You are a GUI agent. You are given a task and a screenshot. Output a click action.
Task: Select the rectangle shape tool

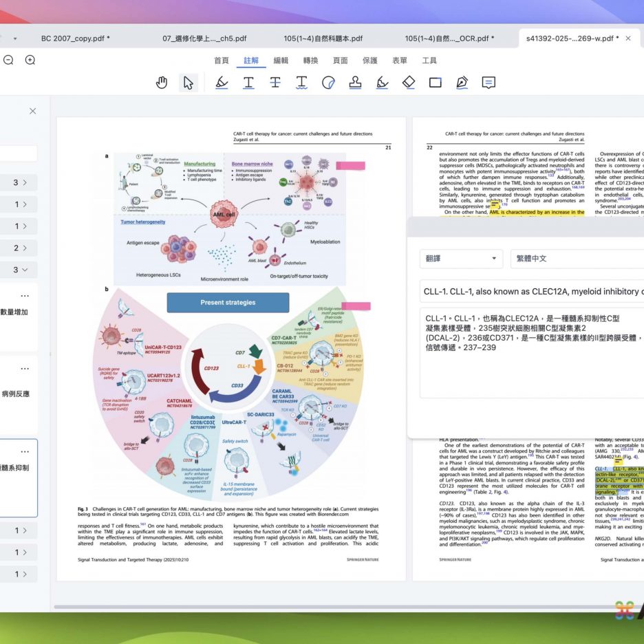[x=435, y=83]
